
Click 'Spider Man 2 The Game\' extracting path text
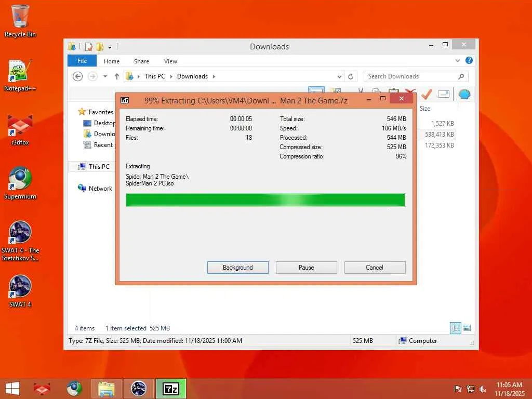157,177
